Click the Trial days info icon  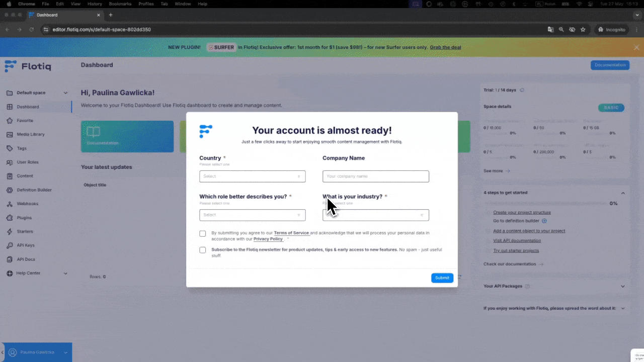[522, 90]
